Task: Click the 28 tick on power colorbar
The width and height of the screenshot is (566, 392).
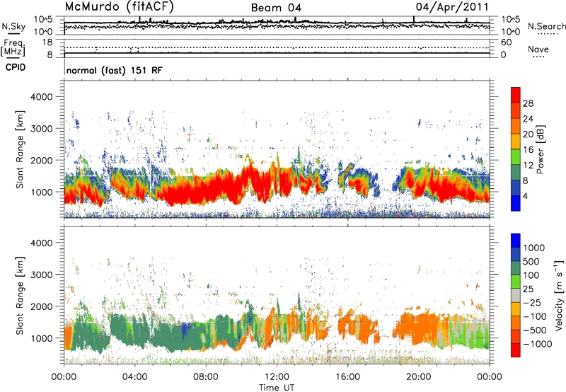Action: (x=528, y=103)
